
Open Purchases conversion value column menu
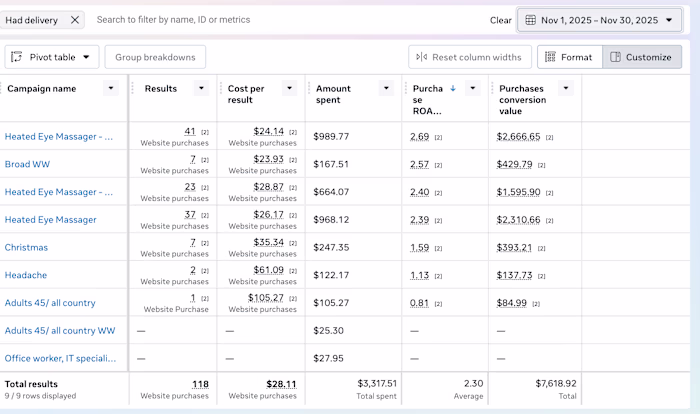pyautogui.click(x=566, y=88)
